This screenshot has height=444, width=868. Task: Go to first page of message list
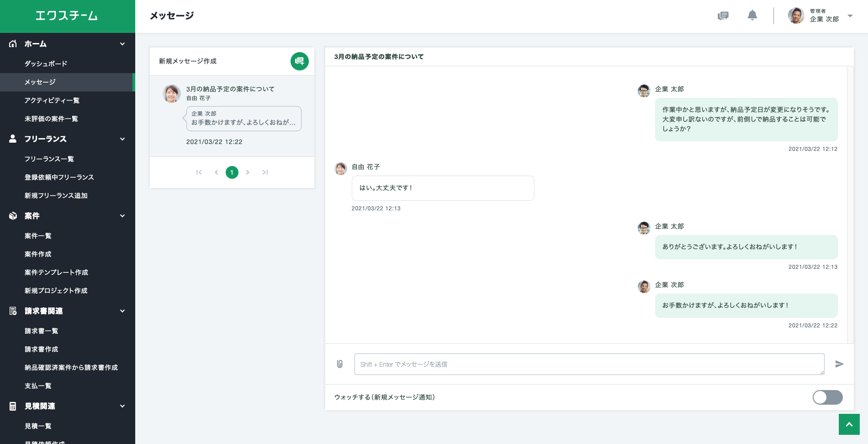pyautogui.click(x=199, y=172)
